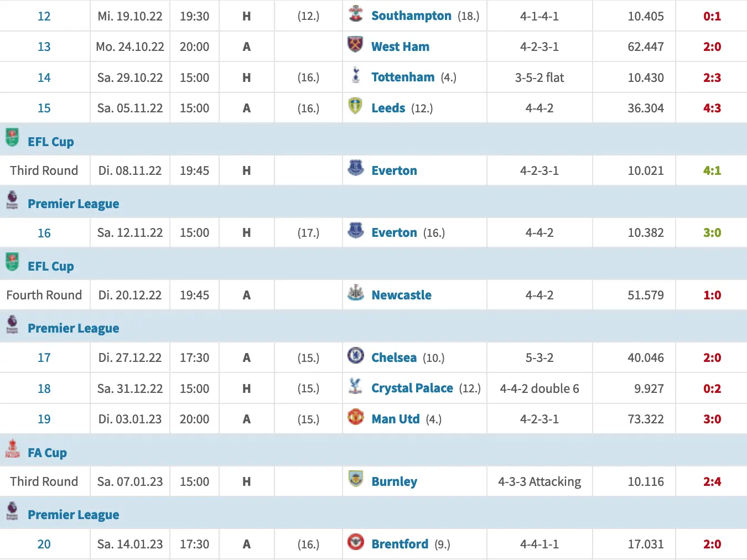The width and height of the screenshot is (747, 560).
Task: Click the Southampton club crest icon
Action: 356,14
